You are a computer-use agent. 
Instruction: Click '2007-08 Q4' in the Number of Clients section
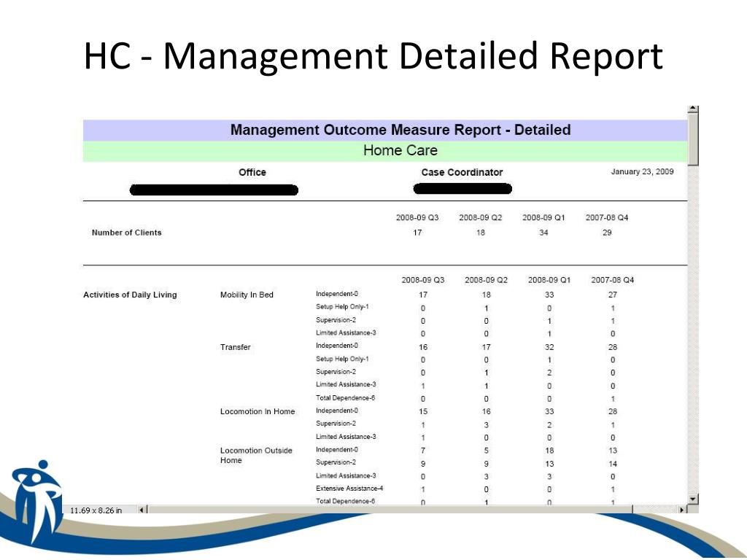point(607,217)
